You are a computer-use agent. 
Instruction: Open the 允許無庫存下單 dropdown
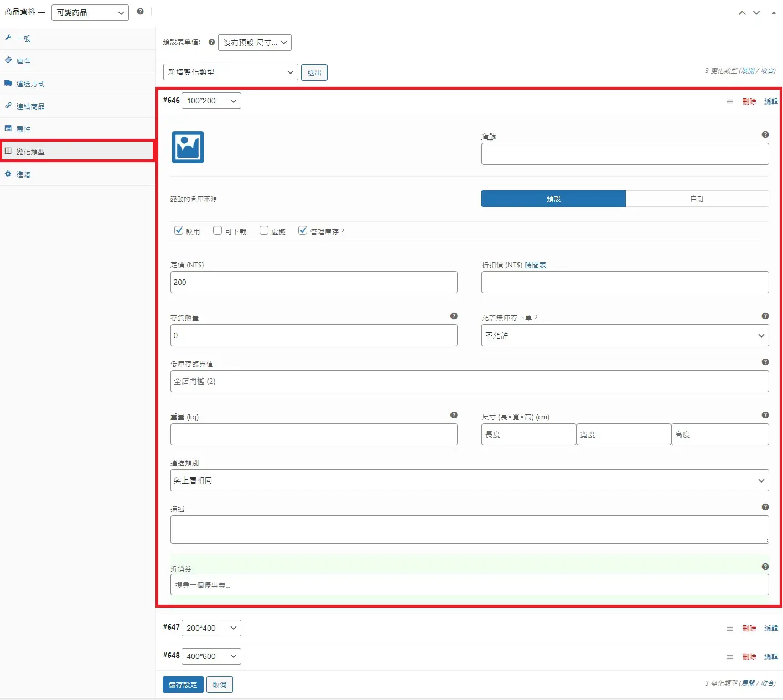coord(624,335)
